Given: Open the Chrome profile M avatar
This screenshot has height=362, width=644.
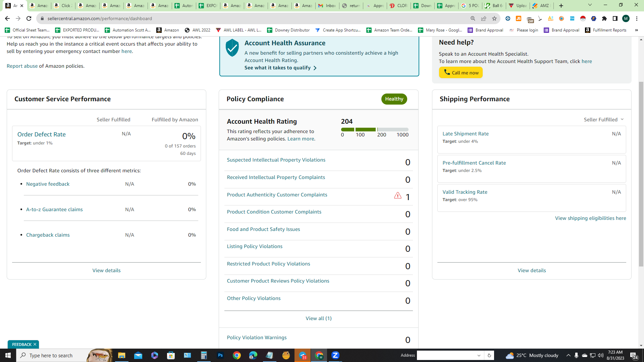Looking at the screenshot, I should [x=626, y=18].
